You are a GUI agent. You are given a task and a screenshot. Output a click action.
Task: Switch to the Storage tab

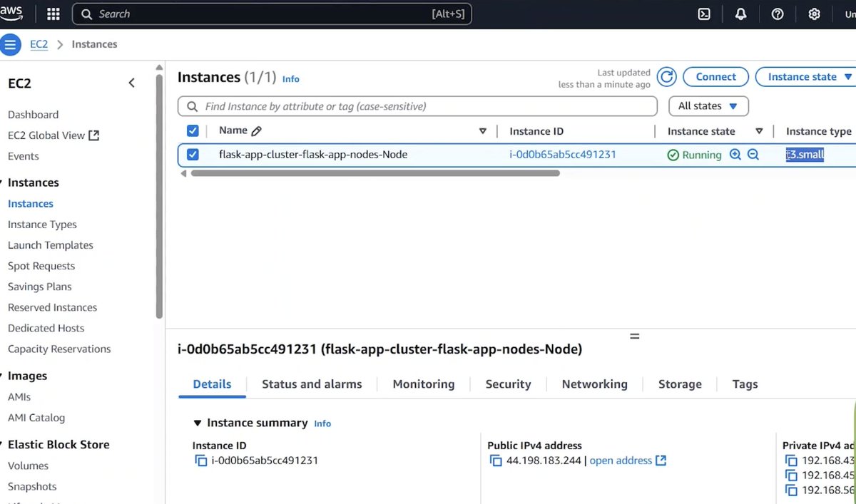click(680, 384)
